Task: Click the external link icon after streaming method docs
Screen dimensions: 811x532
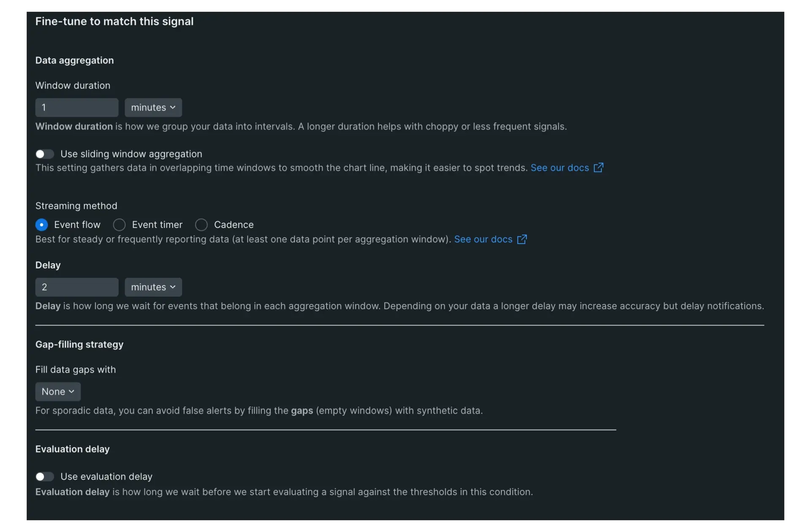Action: pyautogui.click(x=522, y=239)
